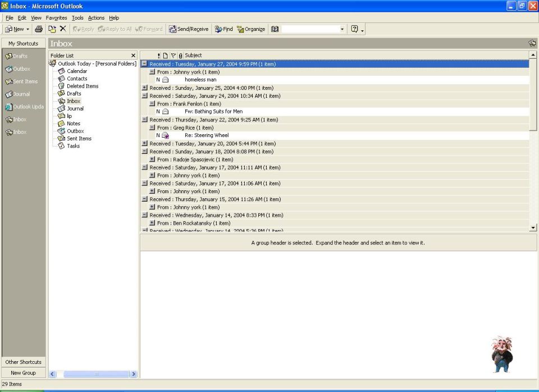
Task: Click the Subject column header
Action: coord(357,56)
